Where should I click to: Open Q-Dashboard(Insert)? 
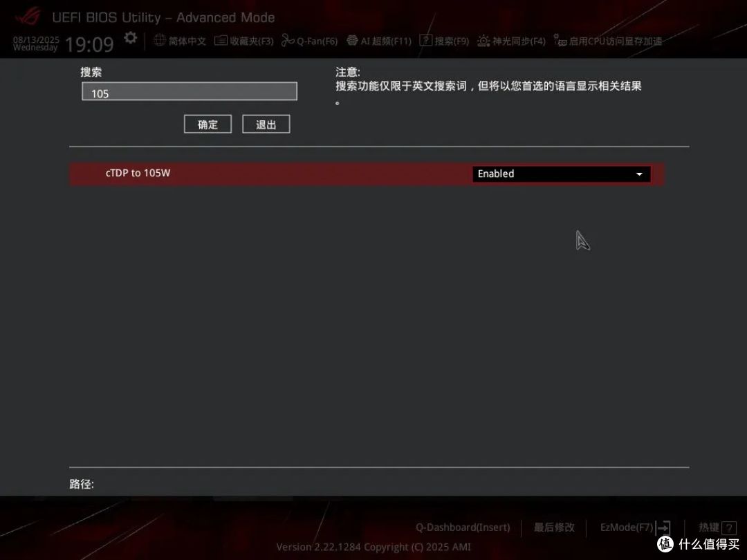(463, 528)
